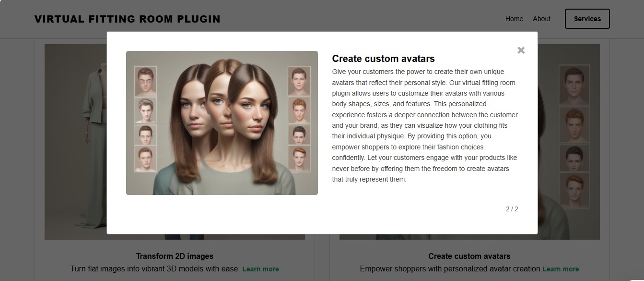644x281 pixels.
Task: Open the Home navigation link
Action: click(514, 19)
